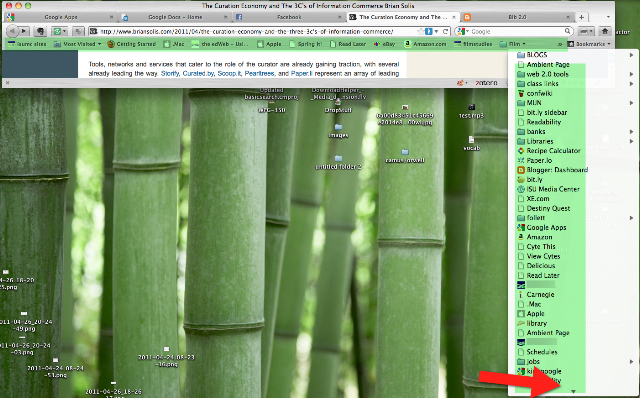The width and height of the screenshot is (640, 398).
Task: Open Amazon.com bookmark in bookmarks bar
Action: tap(425, 44)
